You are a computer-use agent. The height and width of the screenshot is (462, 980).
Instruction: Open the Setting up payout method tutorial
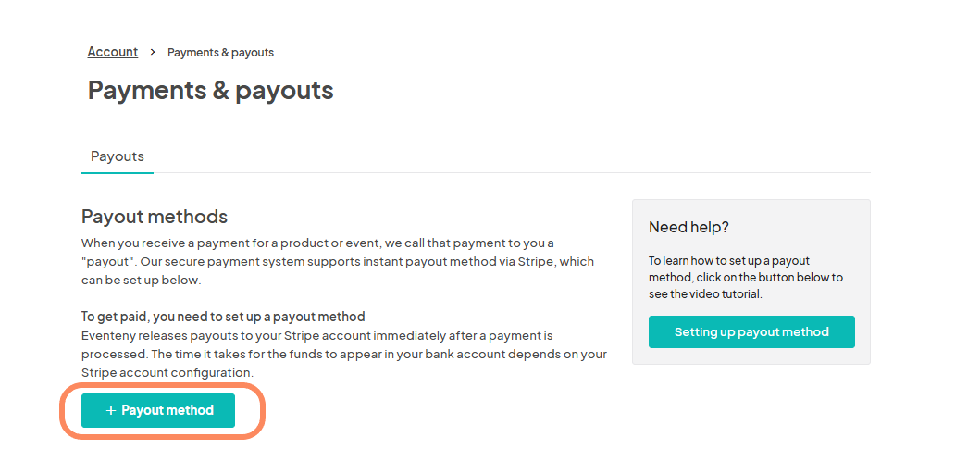coord(751,332)
